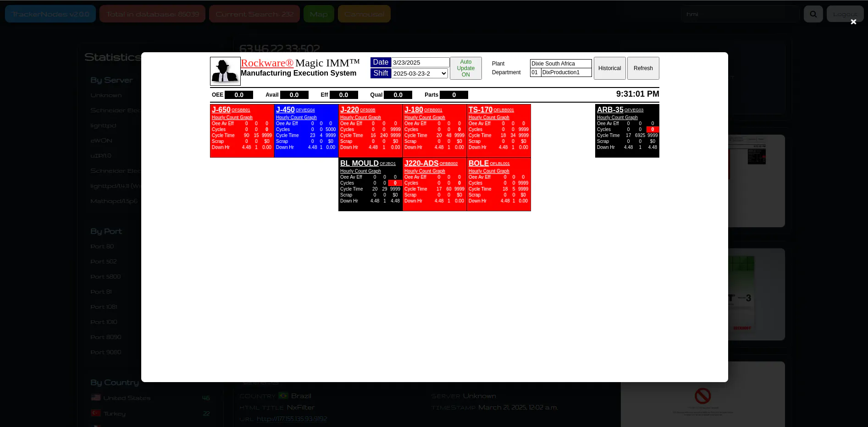868x427 pixels.
Task: Open the J-220 machine link
Action: (x=349, y=110)
